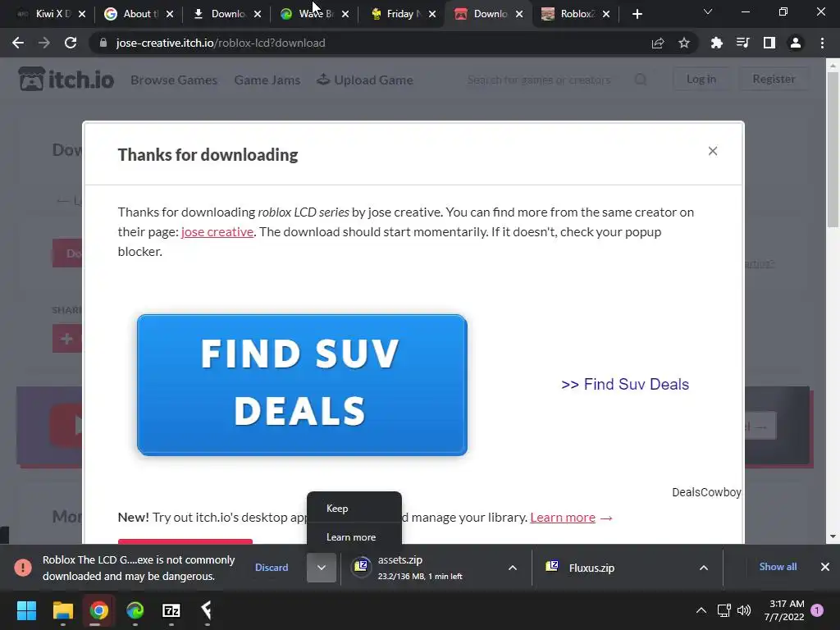Image resolution: width=840 pixels, height=630 pixels.
Task: Click the site lock icon in address bar
Action: (x=103, y=43)
